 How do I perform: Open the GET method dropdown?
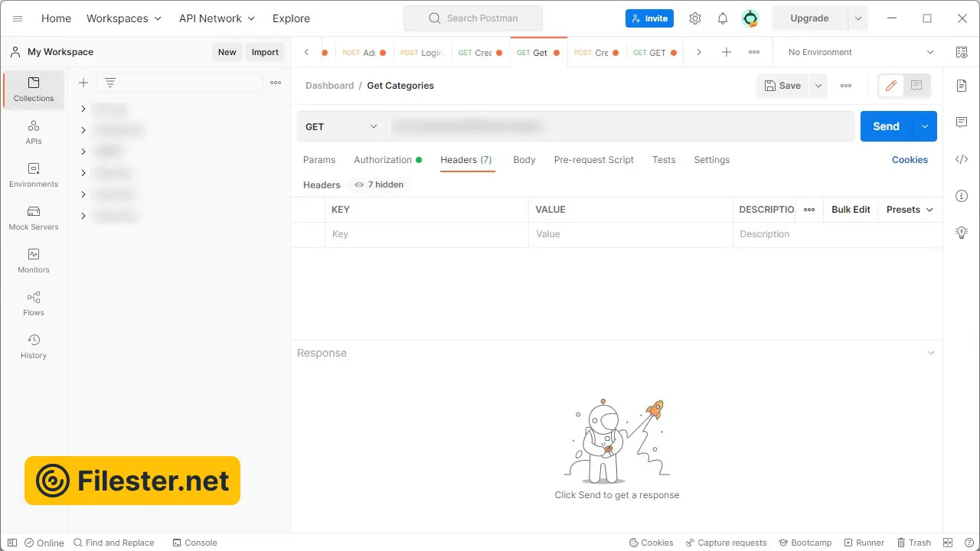(341, 126)
